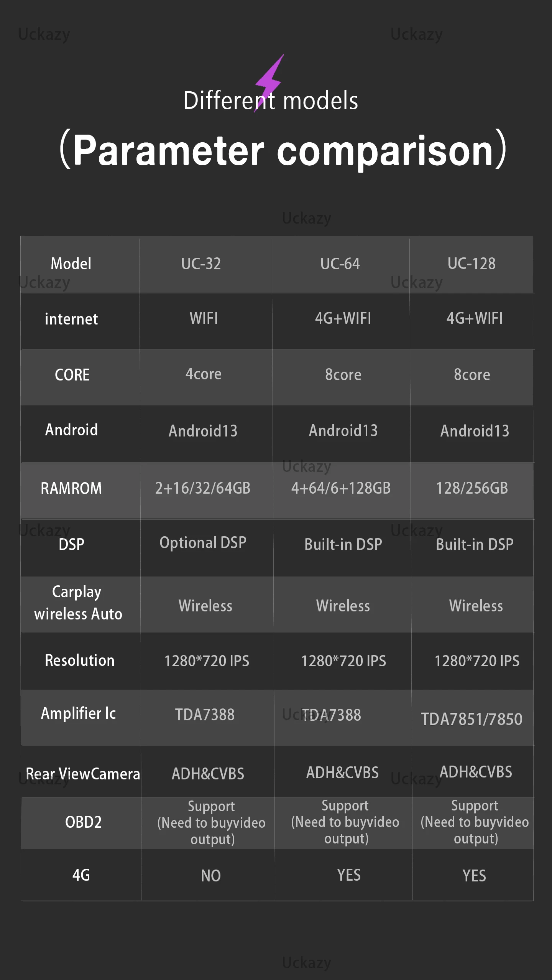Click the "OBD2" row label
The height and width of the screenshot is (980, 552).
tap(83, 822)
